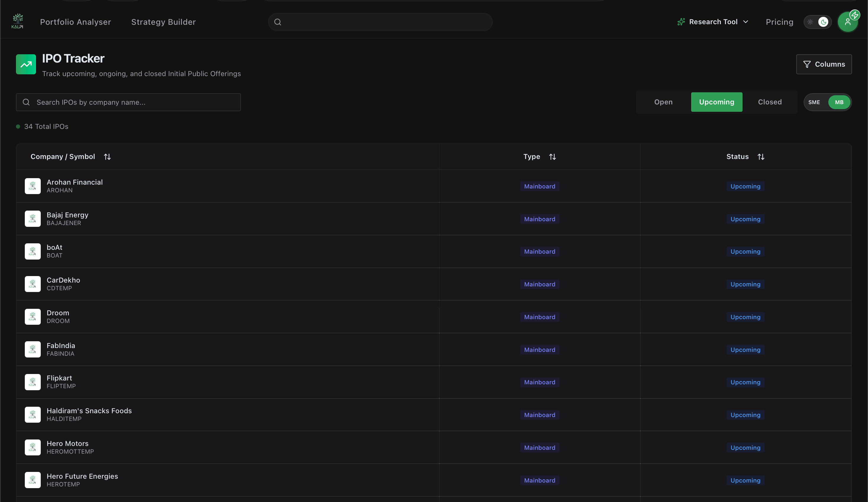Open the Bajaj Energy row
The image size is (868, 502).
point(434,219)
